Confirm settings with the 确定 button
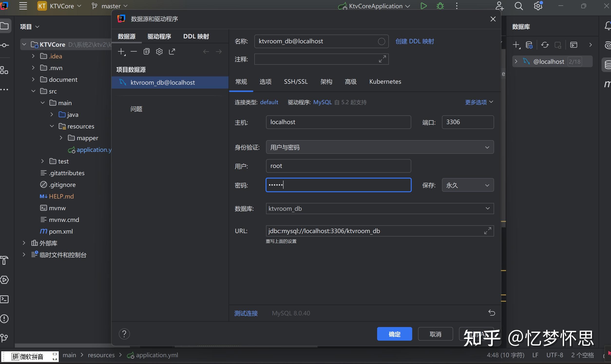611x364 pixels. 394,334
